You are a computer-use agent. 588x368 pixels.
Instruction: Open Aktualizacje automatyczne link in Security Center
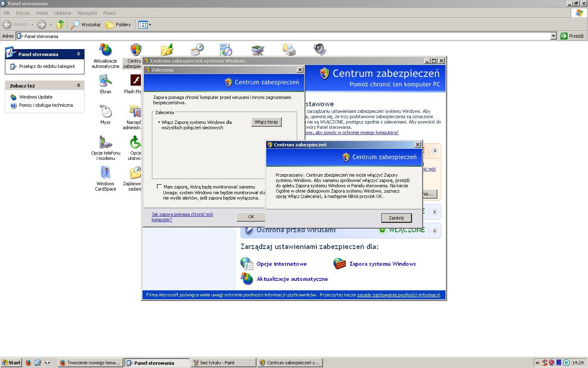(292, 279)
